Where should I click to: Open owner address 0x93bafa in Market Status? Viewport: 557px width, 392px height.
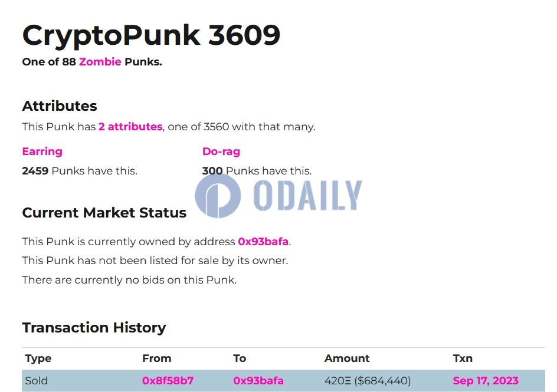click(x=263, y=242)
